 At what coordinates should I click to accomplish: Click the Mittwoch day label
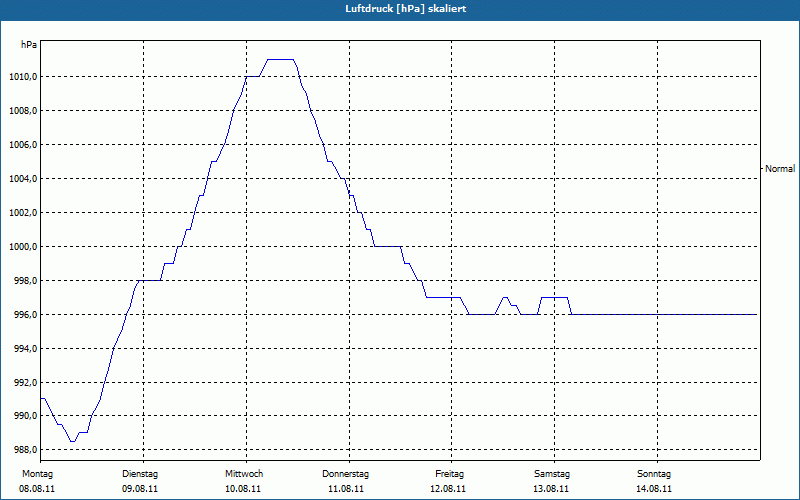[x=244, y=474]
